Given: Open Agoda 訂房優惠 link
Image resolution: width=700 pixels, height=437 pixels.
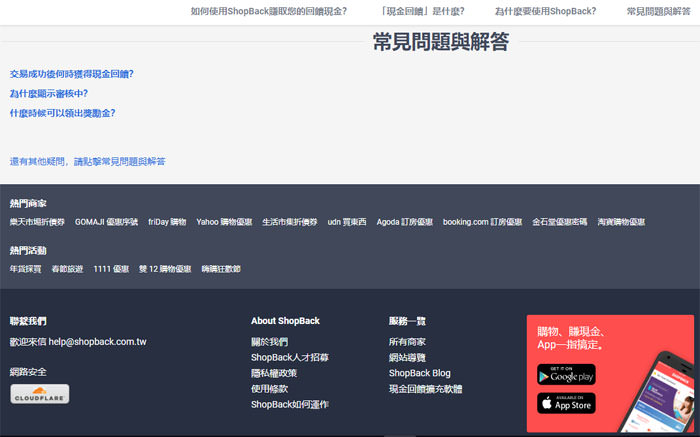Looking at the screenshot, I should [x=404, y=222].
